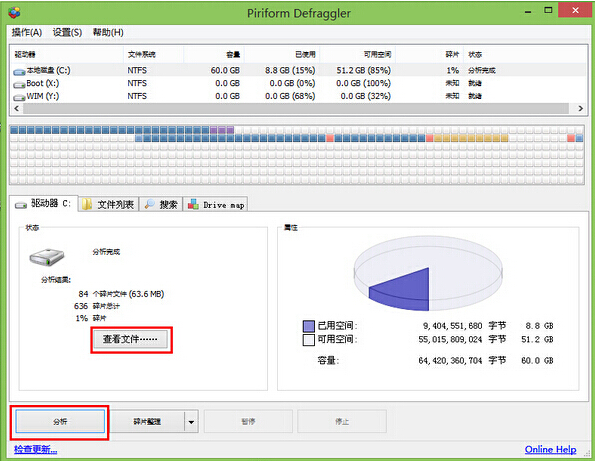Click the 64,420,360,704 bytes capacity value
The width and height of the screenshot is (595, 461).
pyautogui.click(x=450, y=360)
